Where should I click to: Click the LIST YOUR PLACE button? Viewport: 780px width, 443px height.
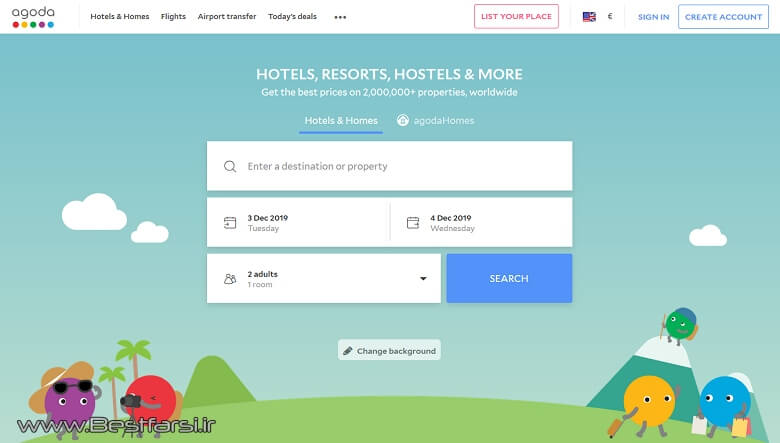point(516,16)
